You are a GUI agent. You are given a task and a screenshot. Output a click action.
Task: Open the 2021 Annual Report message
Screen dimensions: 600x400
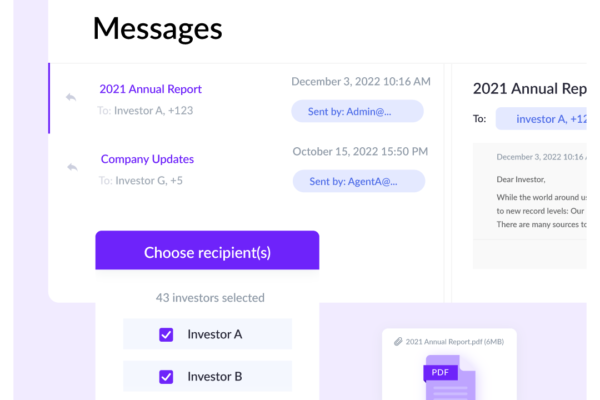pos(150,89)
